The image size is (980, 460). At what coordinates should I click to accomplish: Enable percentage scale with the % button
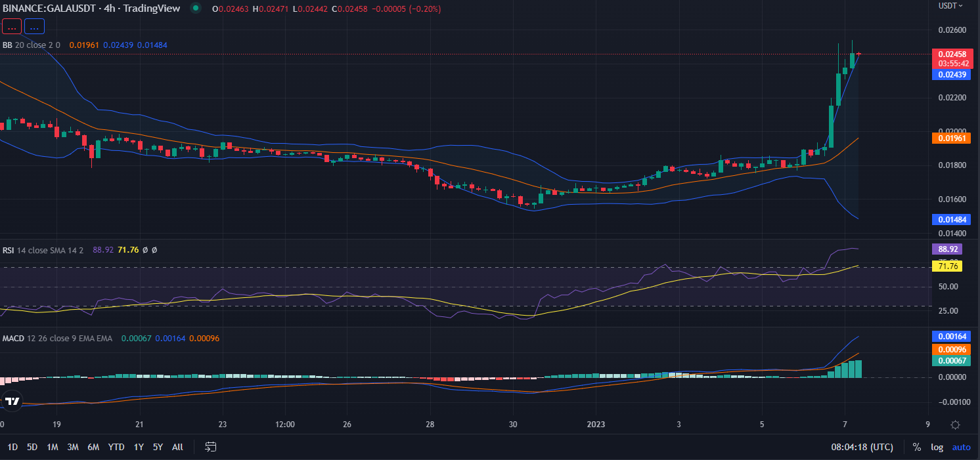(x=917, y=447)
